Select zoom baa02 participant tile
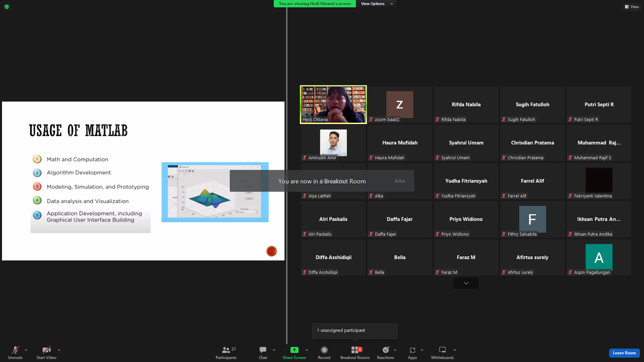Image resolution: width=644 pixels, height=362 pixels. [400, 105]
